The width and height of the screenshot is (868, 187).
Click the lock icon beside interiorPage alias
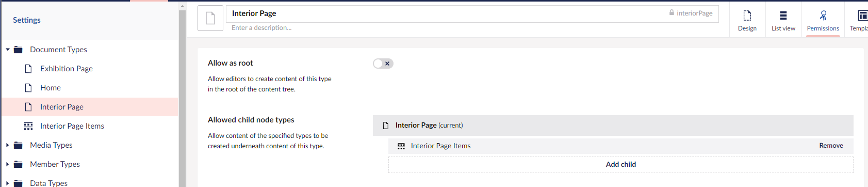(x=672, y=12)
